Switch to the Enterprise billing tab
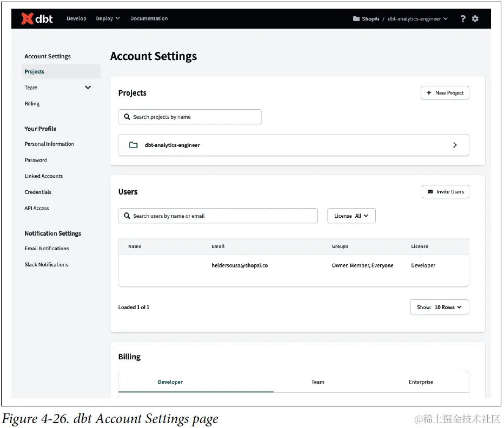504x428 pixels. click(x=421, y=382)
